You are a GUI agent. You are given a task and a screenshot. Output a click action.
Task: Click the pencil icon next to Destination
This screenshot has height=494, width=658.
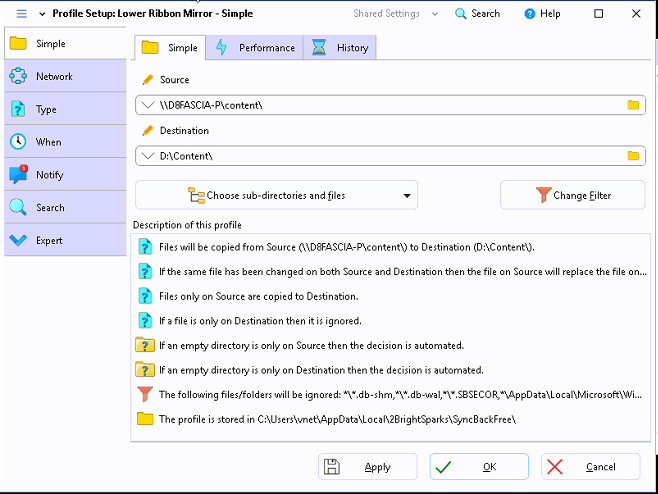(148, 131)
